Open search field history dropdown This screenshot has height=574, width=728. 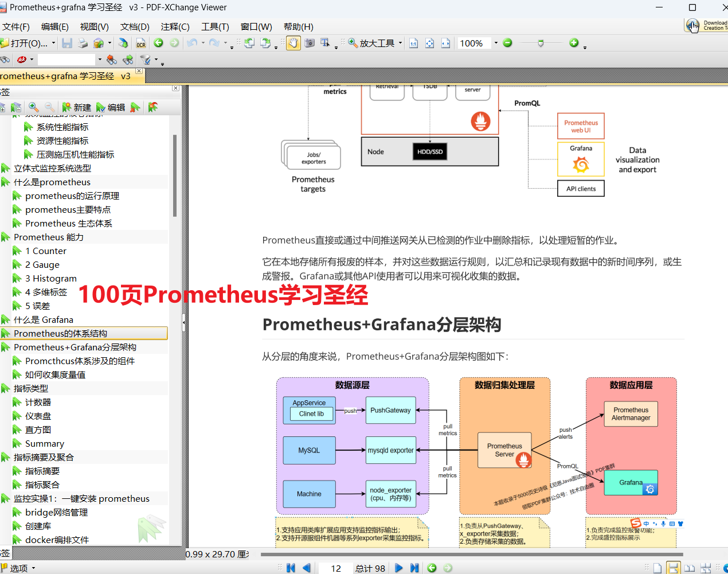(100, 59)
